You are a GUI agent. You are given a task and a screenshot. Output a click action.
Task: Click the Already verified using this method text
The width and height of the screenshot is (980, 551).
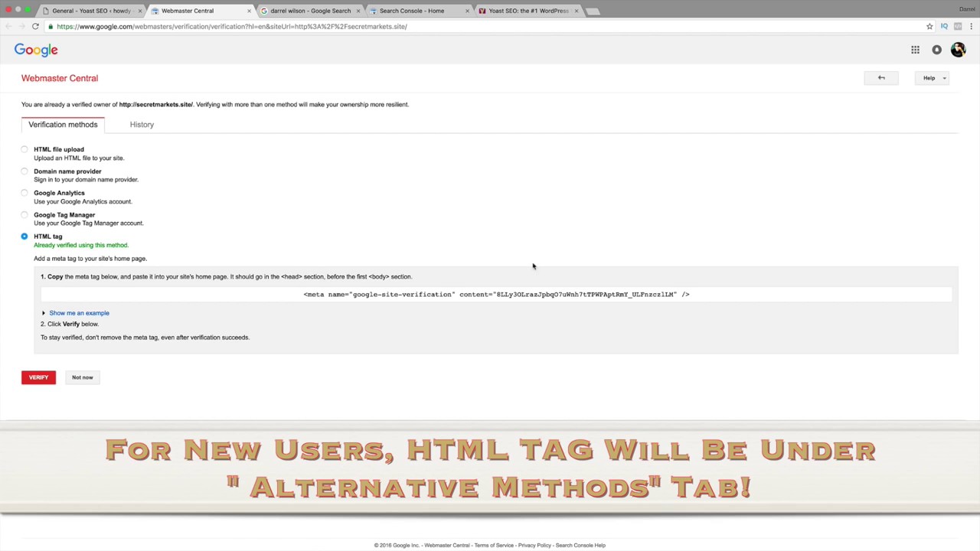tap(81, 246)
